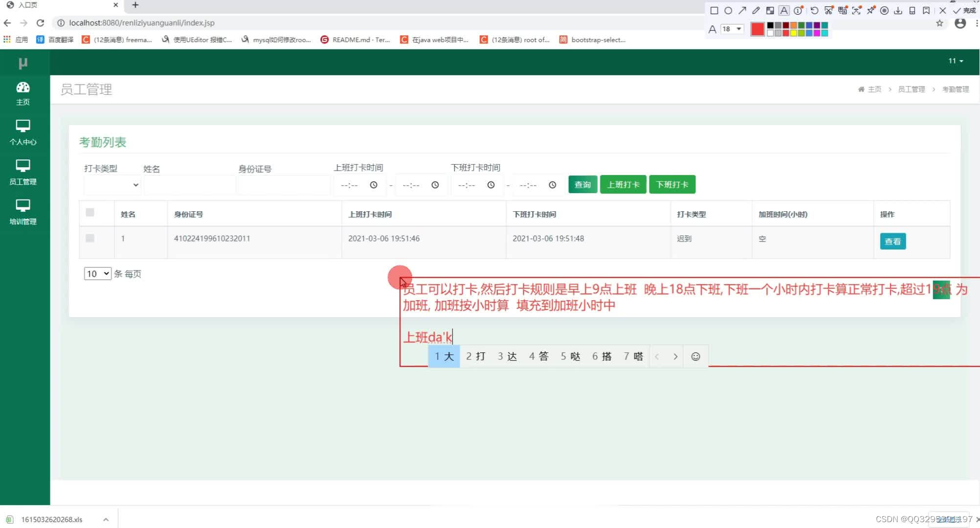980x528 pixels.
Task: Open a new browser tab
Action: (135, 5)
